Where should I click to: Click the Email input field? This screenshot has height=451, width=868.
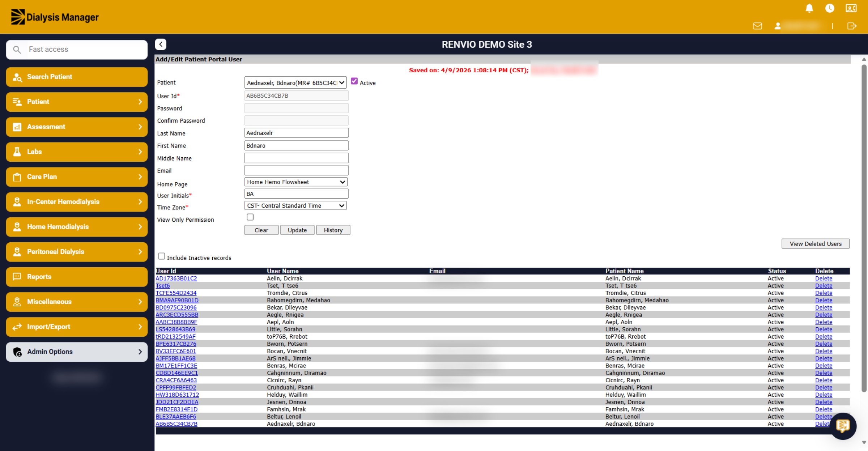(x=296, y=170)
